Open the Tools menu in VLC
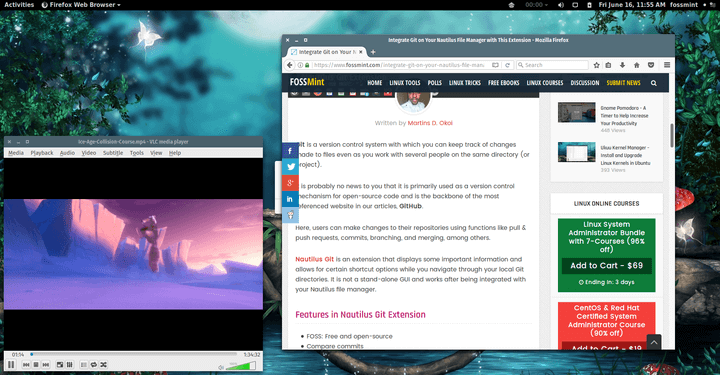Viewport: 720px width, 375px height. (137, 153)
